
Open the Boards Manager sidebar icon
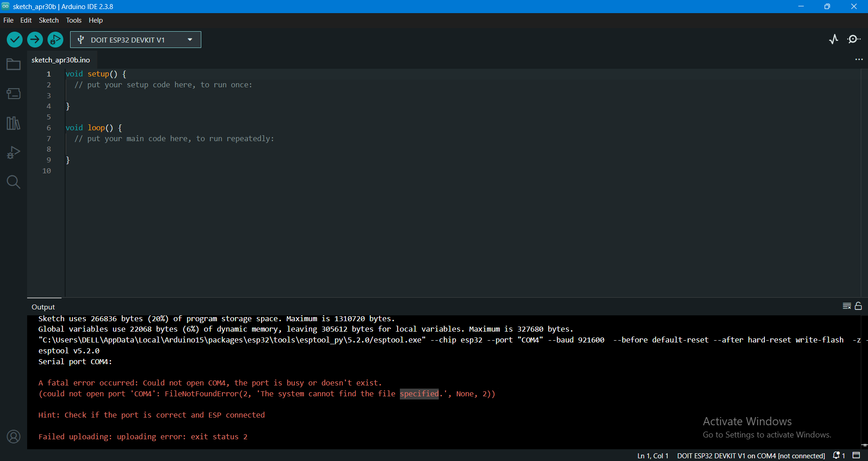click(14, 94)
